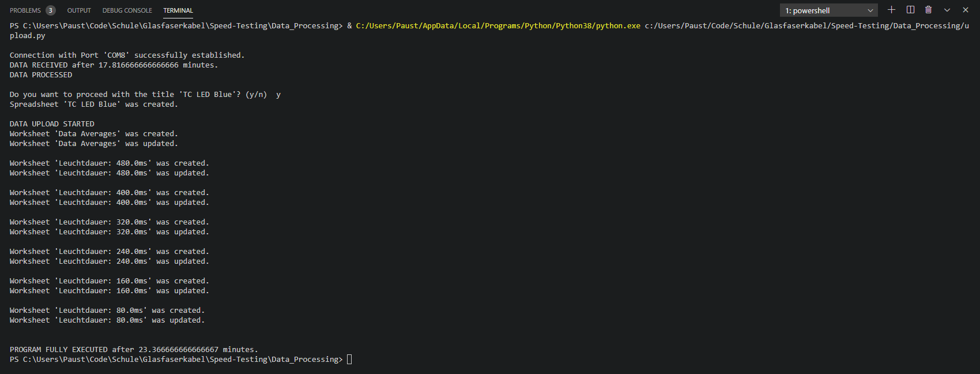Kill the terminal with the trash icon
This screenshot has width=980, height=374.
928,10
